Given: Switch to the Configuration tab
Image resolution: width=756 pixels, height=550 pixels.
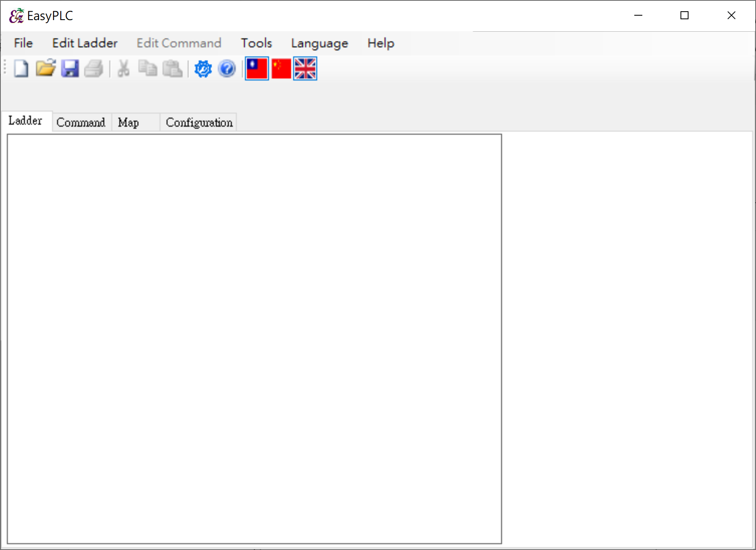Looking at the screenshot, I should (x=199, y=122).
